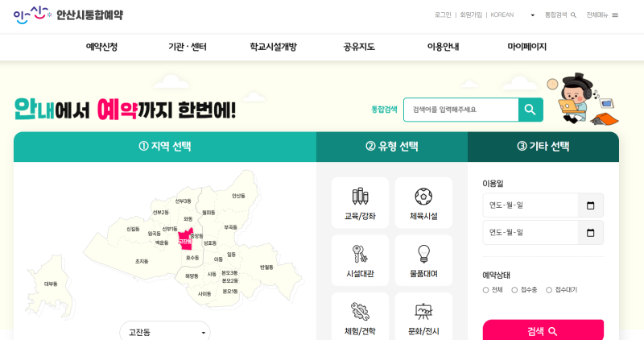The width and height of the screenshot is (644, 340).
Task: Select 사동 on the map
Action: [212, 274]
